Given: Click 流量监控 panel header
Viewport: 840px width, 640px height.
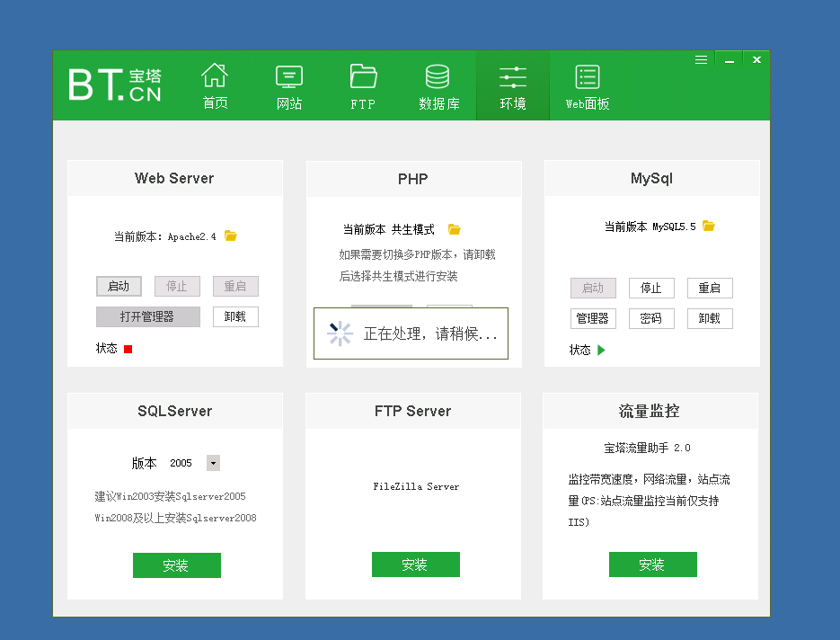Looking at the screenshot, I should tap(650, 411).
